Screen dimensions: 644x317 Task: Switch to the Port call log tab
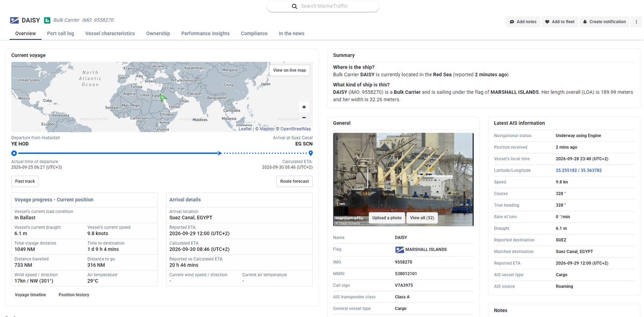[x=60, y=34]
